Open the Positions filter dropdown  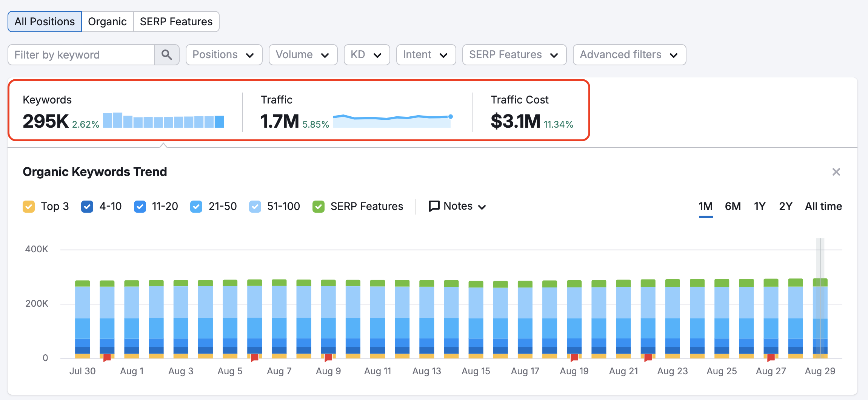[x=224, y=55]
